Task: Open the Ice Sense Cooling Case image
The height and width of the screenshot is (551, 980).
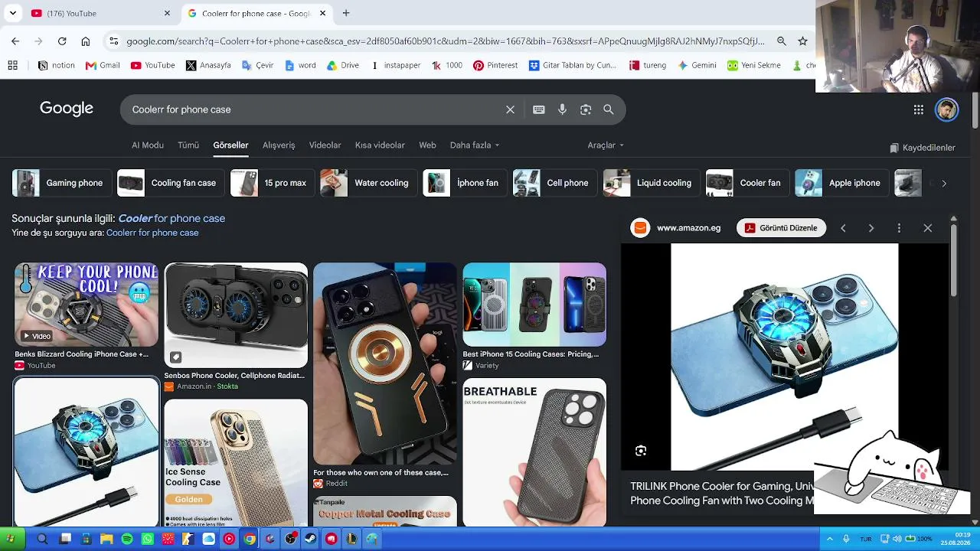Action: (x=236, y=463)
